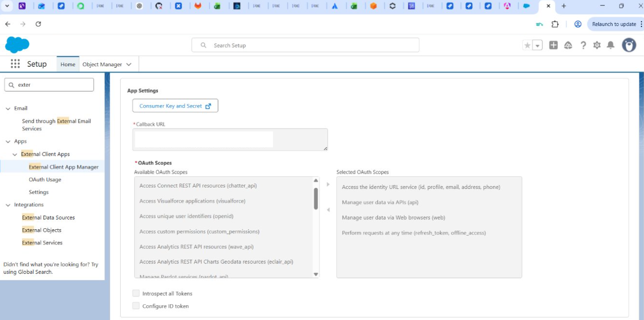Click the Global Actions plus icon
This screenshot has width=644, height=320.
click(553, 45)
